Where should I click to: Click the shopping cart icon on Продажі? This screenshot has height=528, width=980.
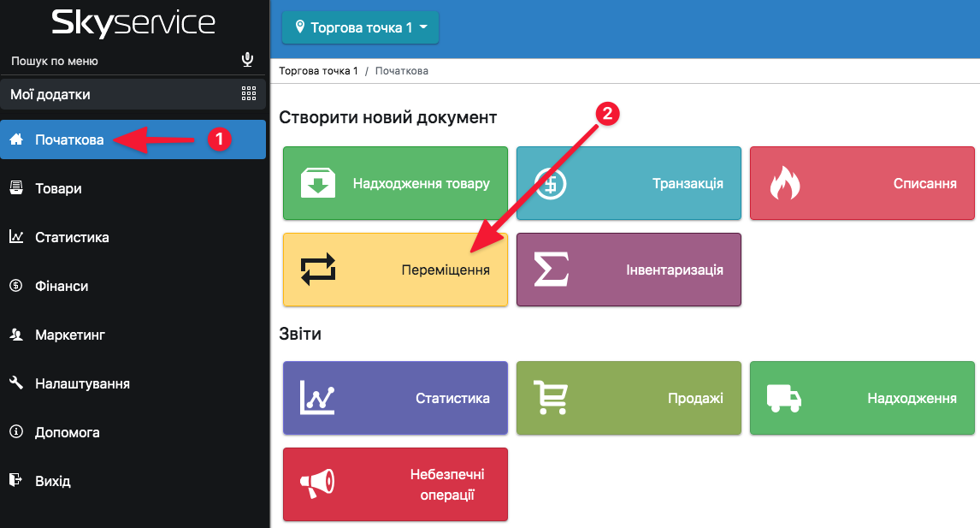pyautogui.click(x=552, y=398)
